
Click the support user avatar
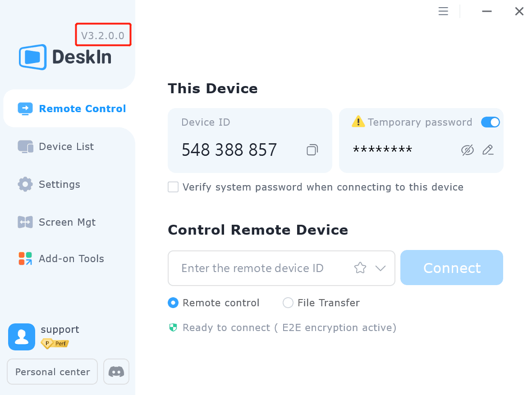[x=22, y=337]
